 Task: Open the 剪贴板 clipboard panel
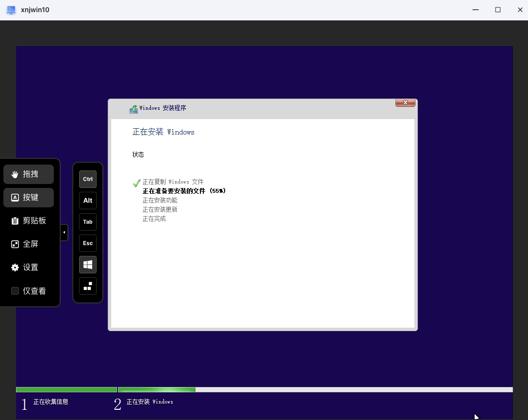click(28, 220)
